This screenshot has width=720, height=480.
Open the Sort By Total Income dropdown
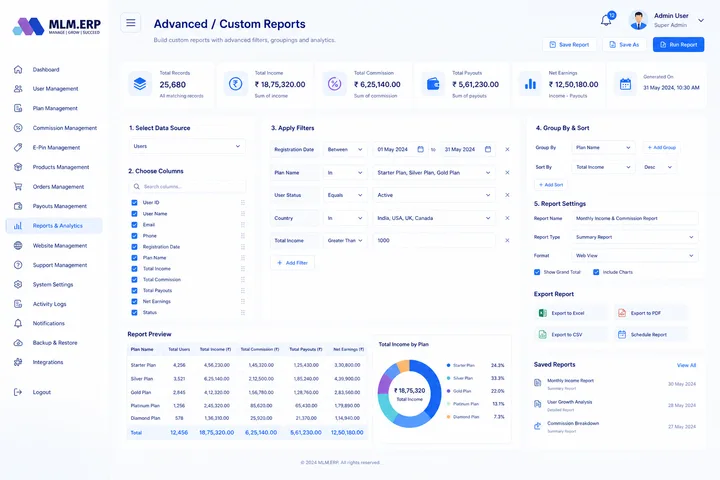[x=603, y=167]
